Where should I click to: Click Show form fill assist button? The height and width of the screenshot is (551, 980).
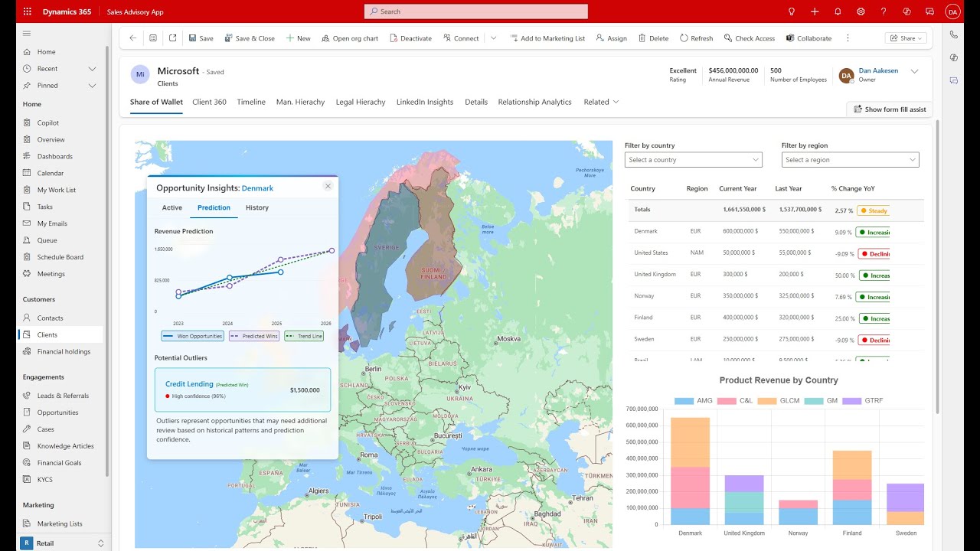point(890,109)
